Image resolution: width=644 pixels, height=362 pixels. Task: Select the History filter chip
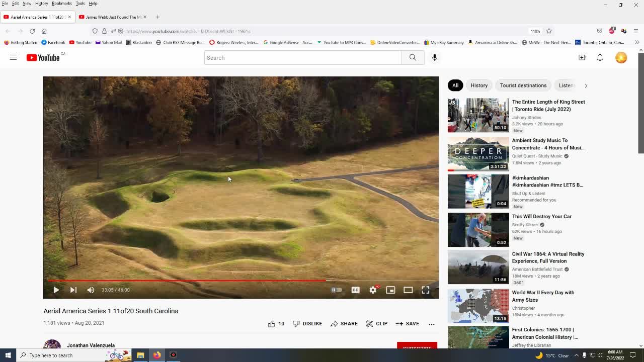point(479,85)
